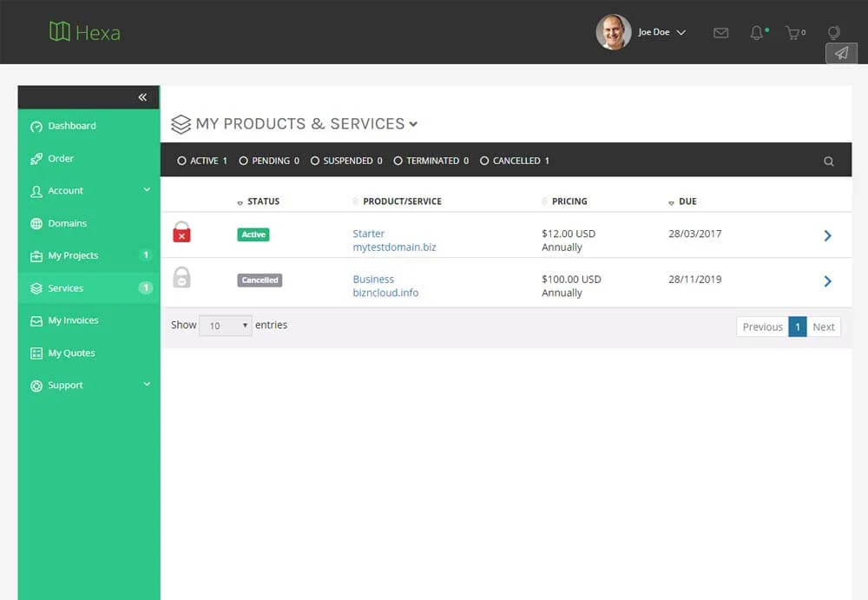
Task: Click the Hexa logo
Action: [x=85, y=32]
